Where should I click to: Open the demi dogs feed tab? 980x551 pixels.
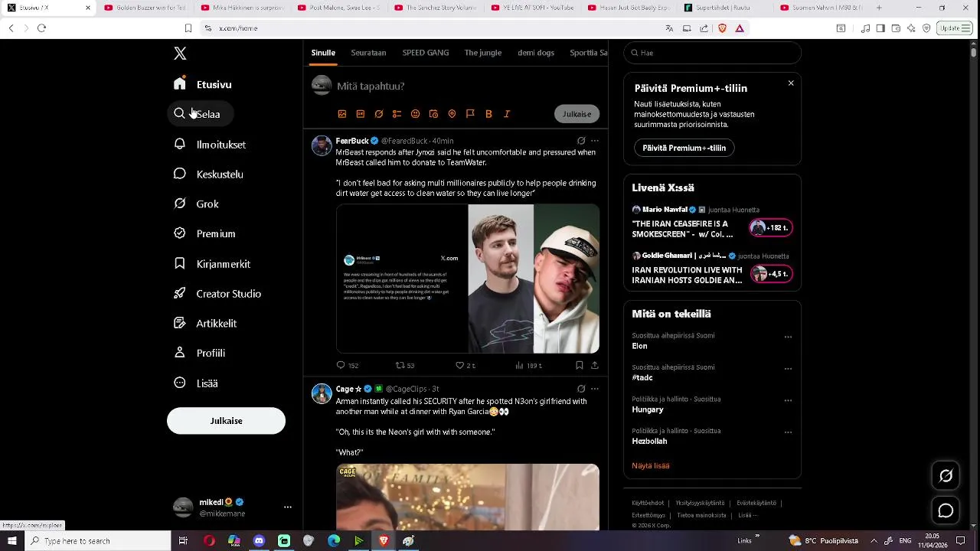[x=536, y=53]
